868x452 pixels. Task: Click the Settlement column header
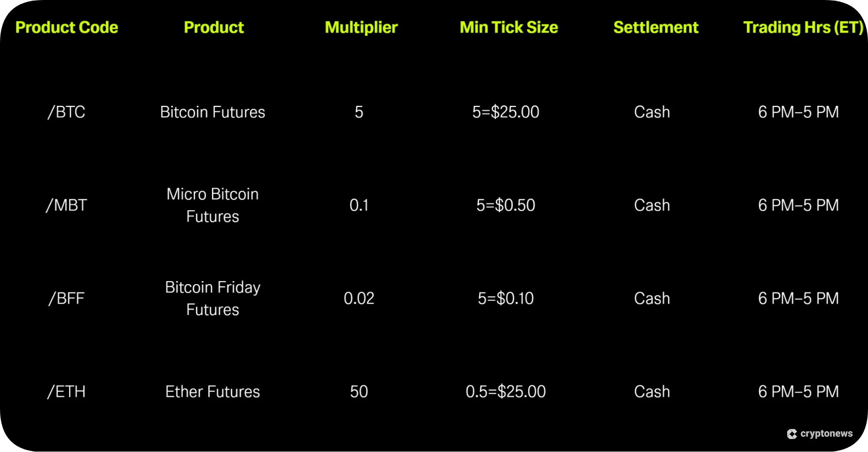(656, 27)
